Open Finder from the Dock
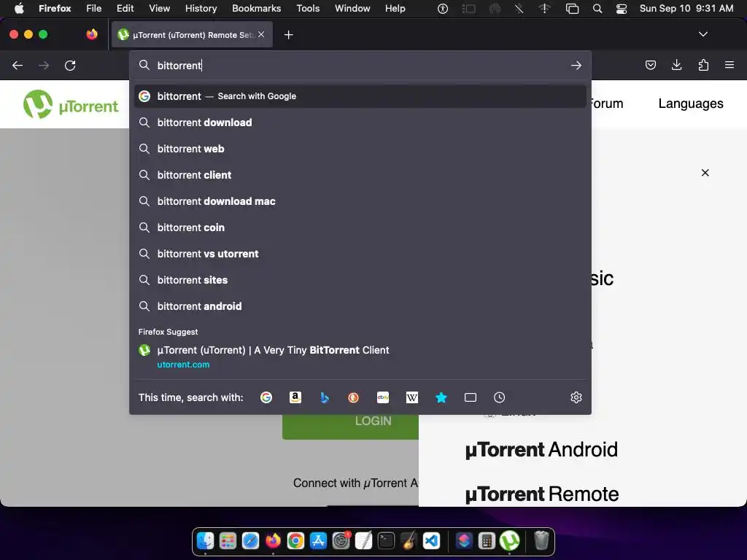The image size is (747, 560). pos(205,541)
